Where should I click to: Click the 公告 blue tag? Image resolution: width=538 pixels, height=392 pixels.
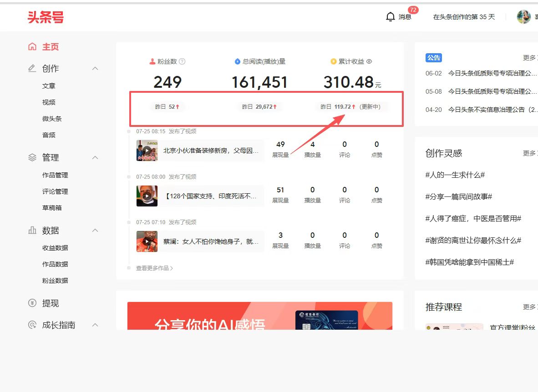tap(433, 58)
